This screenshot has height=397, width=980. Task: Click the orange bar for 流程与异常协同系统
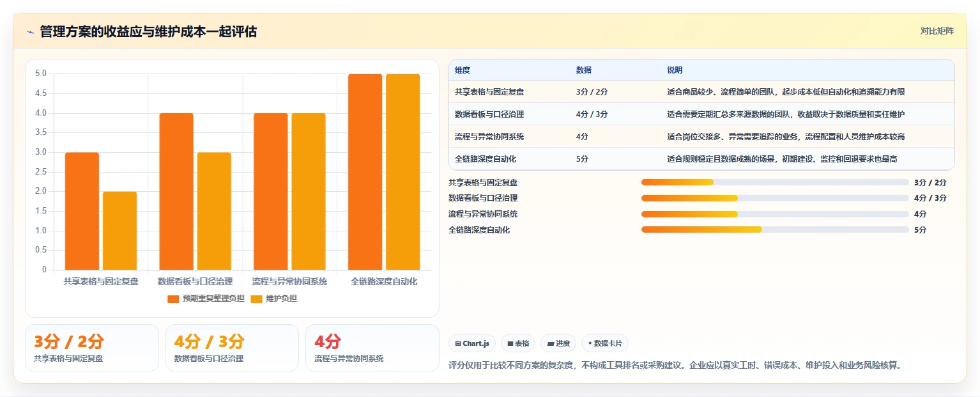271,192
